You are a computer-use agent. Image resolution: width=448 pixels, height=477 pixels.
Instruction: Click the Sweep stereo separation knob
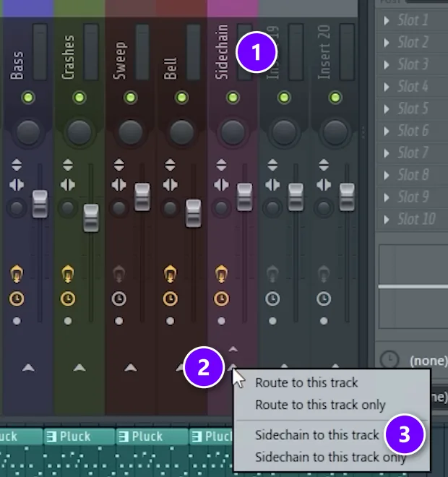(119, 208)
